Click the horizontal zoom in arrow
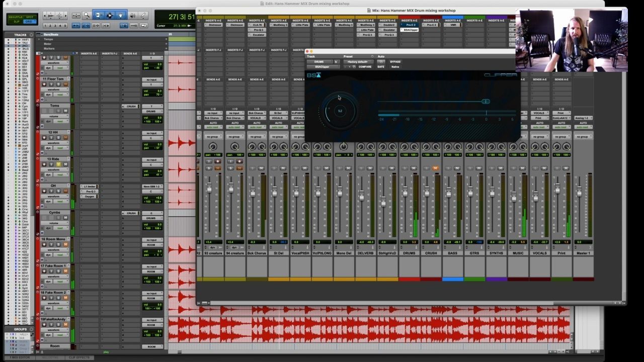Viewport: 644px width, 362px height. 66,16
